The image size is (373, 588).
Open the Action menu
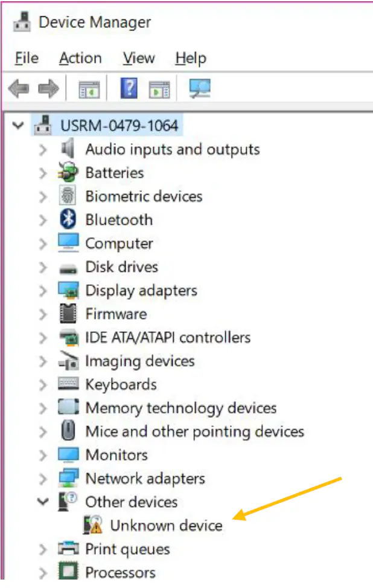point(80,59)
